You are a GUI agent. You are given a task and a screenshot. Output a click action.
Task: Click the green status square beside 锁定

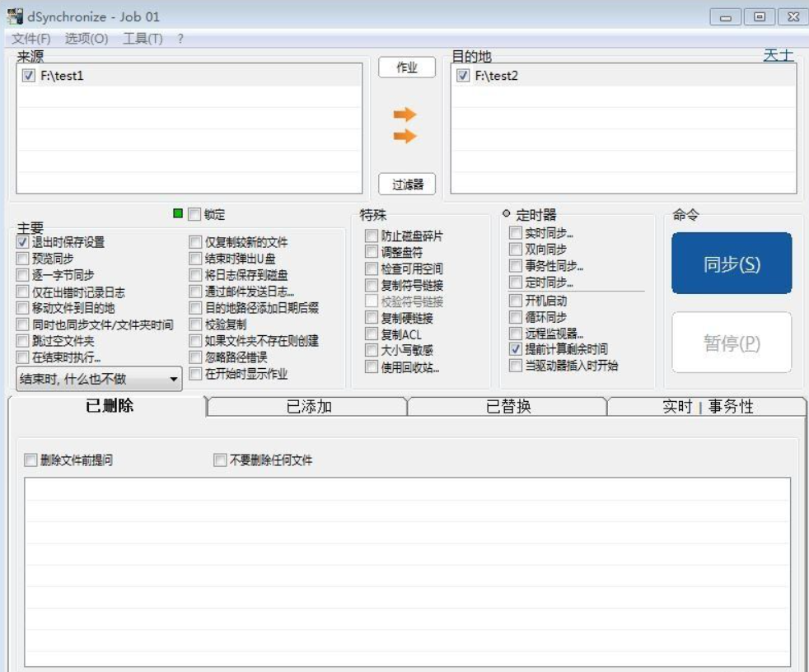click(x=178, y=213)
